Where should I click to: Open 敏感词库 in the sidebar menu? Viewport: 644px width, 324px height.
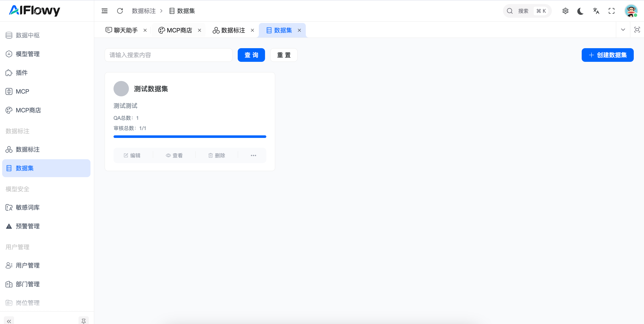pos(28,207)
